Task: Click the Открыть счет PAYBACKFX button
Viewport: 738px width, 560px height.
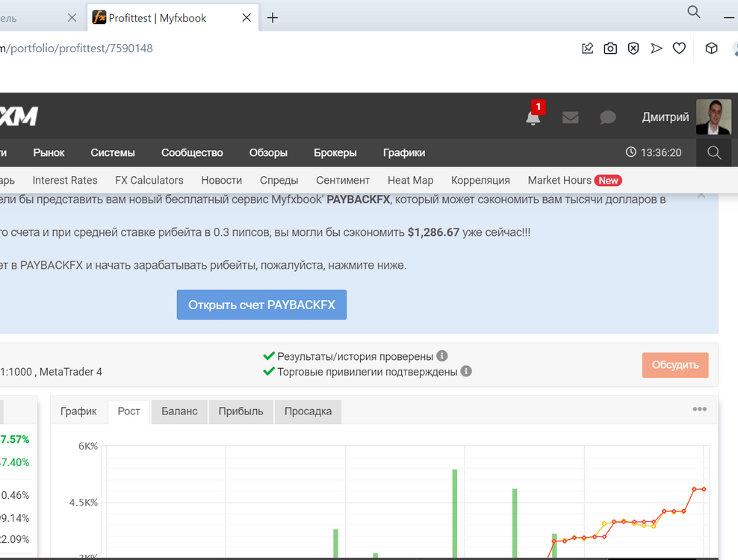Action: coord(261,305)
